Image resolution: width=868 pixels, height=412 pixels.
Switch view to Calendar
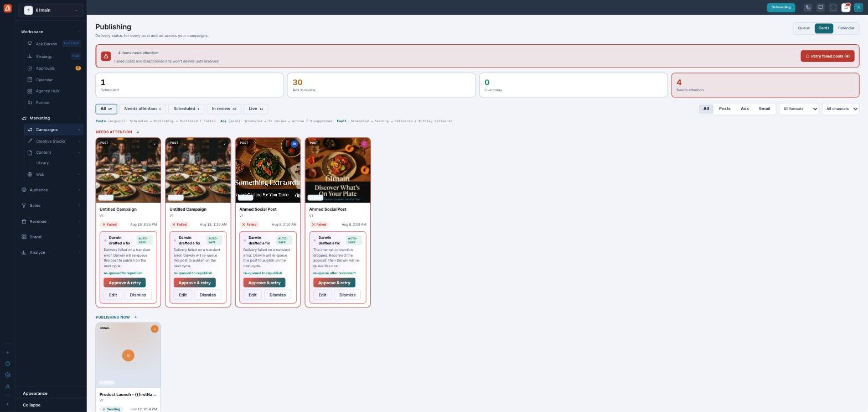tap(846, 28)
